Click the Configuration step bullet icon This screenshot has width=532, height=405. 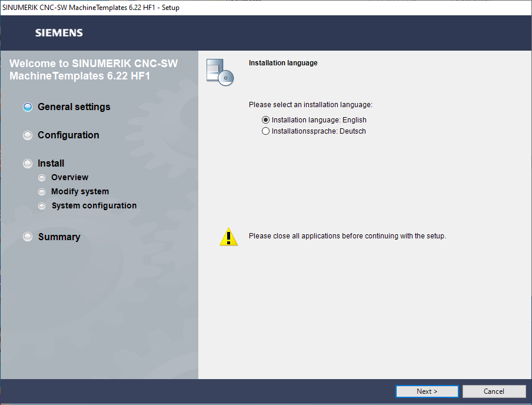coord(28,135)
